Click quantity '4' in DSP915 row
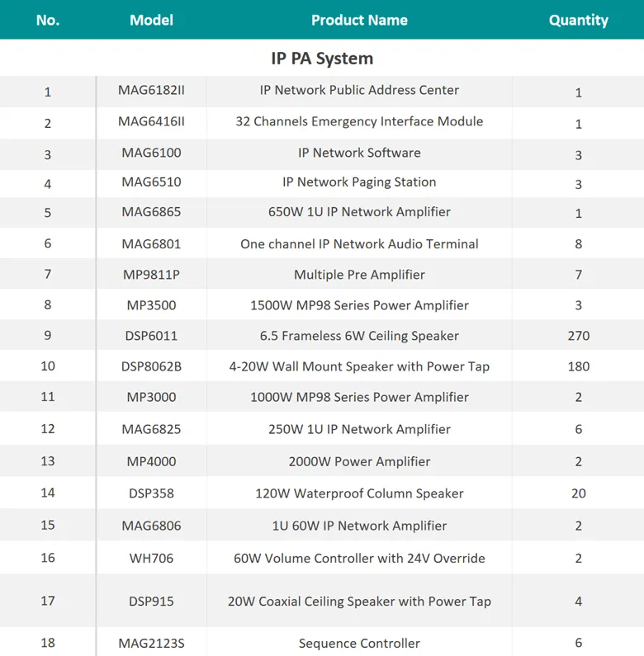This screenshot has height=656, width=644. 578,602
